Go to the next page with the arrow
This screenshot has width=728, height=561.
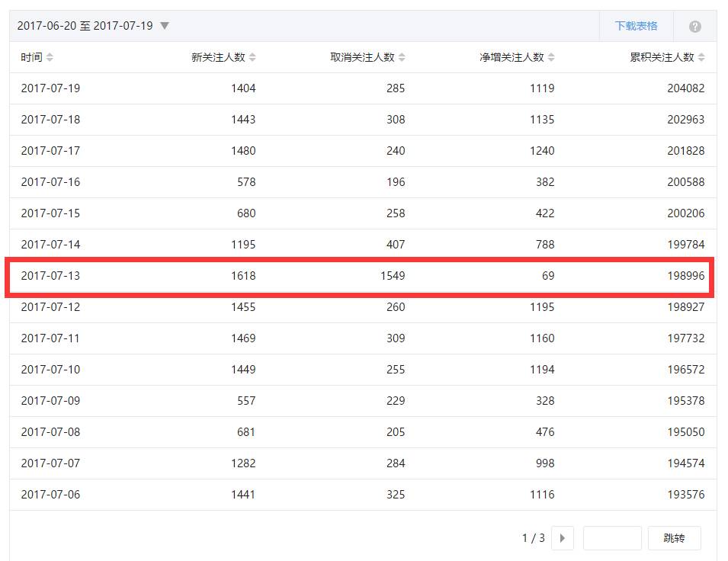(563, 538)
